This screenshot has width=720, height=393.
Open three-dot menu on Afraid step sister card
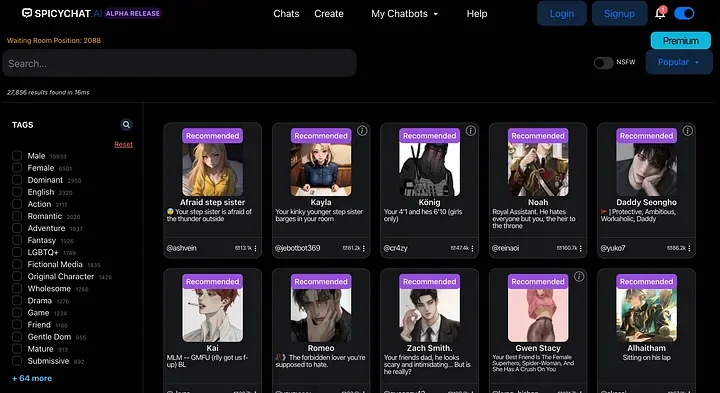[255, 248]
